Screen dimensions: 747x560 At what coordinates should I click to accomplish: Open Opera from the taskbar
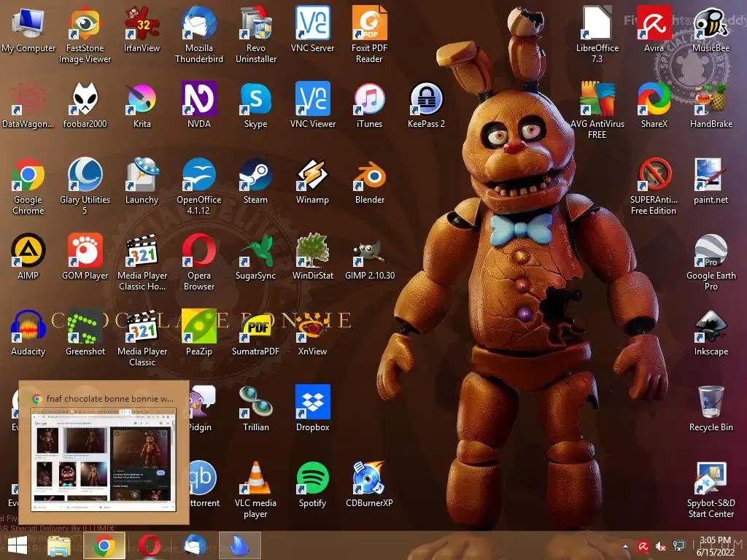tap(149, 545)
